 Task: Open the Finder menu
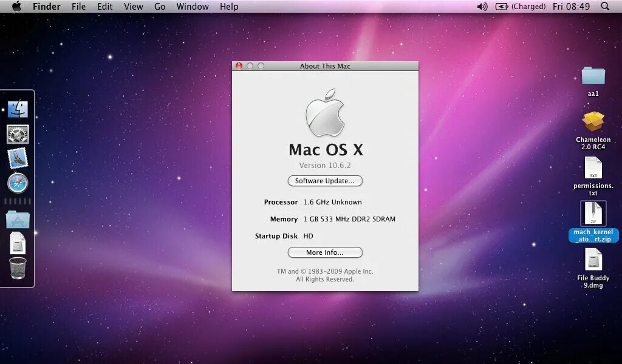tap(46, 6)
